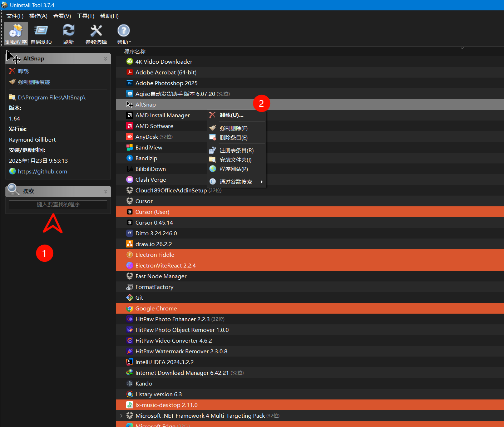This screenshot has height=427, width=504.
Task: Select the Kando row
Action: point(310,383)
